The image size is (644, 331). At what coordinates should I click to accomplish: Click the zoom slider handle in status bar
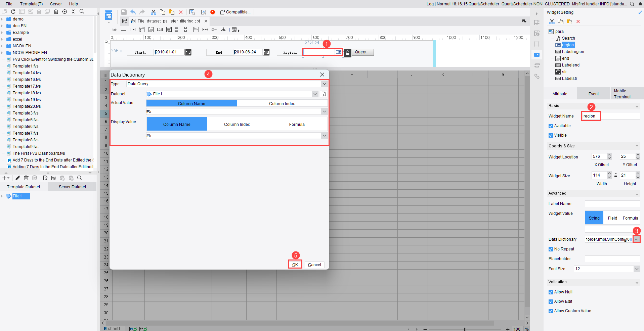465,329
